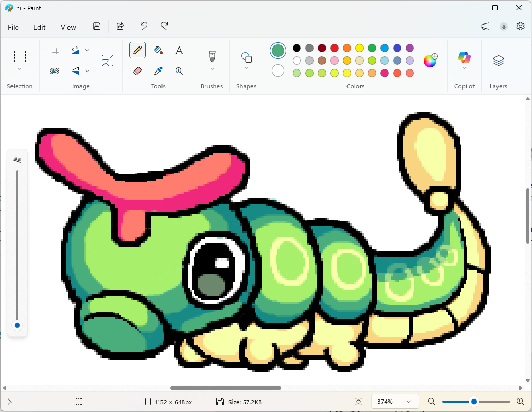Select the Fill bucket tool

(158, 50)
